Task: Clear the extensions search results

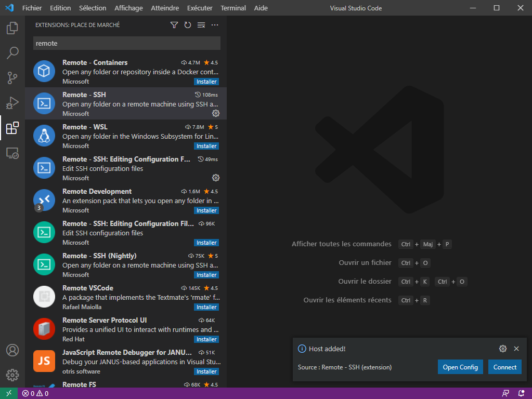Action: [x=201, y=25]
